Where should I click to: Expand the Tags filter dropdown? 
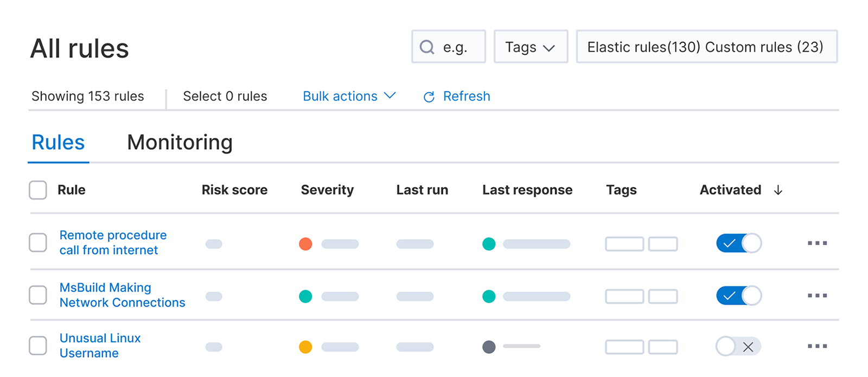[x=530, y=47]
